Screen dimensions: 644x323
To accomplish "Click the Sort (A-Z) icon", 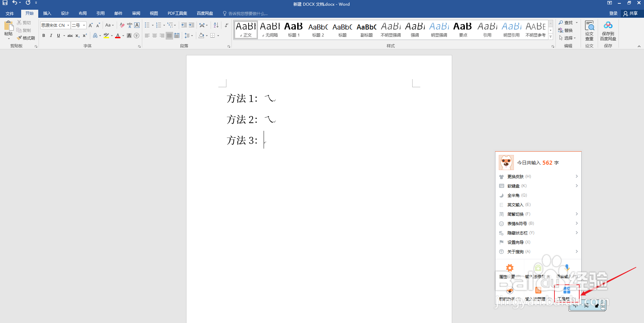I will pos(216,25).
